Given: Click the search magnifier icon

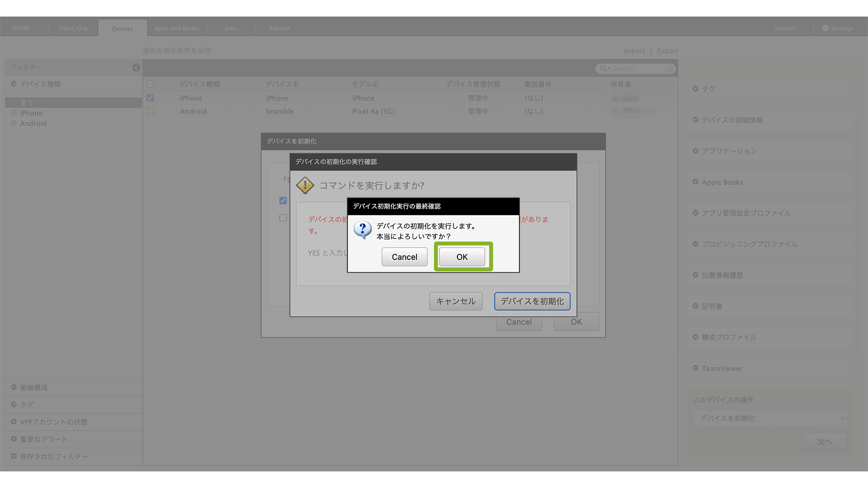Looking at the screenshot, I should [603, 69].
